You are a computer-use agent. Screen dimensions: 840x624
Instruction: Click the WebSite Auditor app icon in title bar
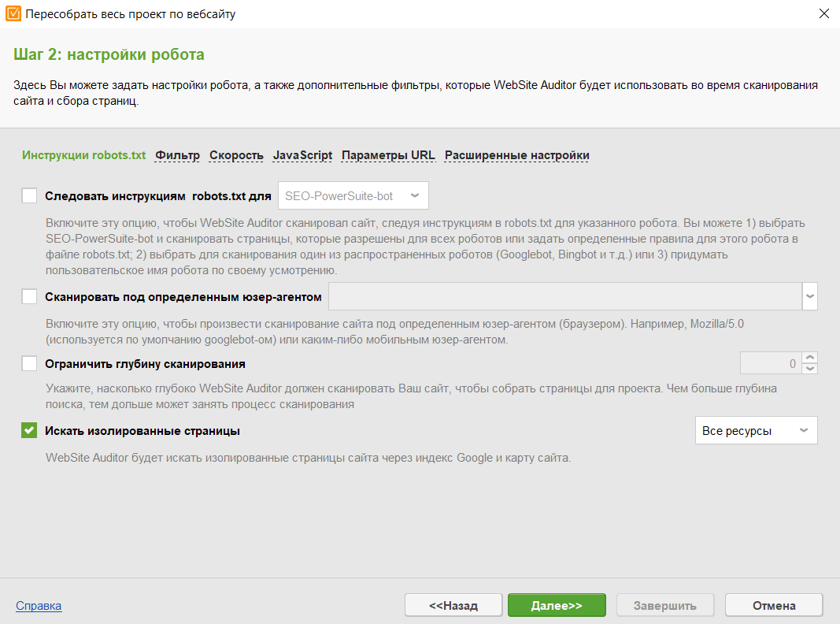(x=13, y=13)
